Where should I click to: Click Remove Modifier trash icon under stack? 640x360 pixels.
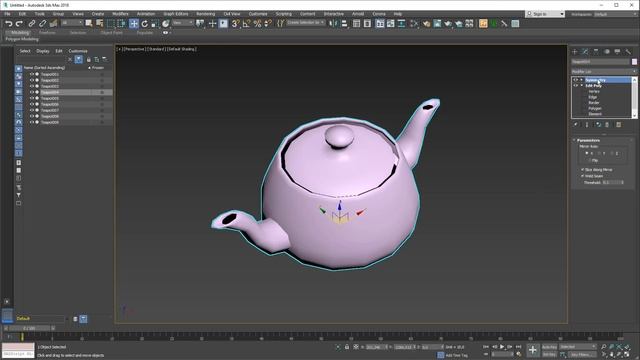click(607, 124)
